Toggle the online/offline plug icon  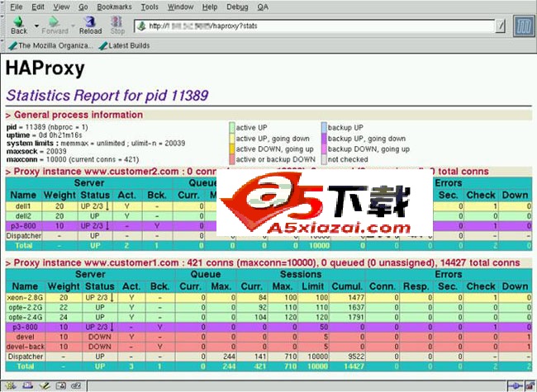(515, 386)
